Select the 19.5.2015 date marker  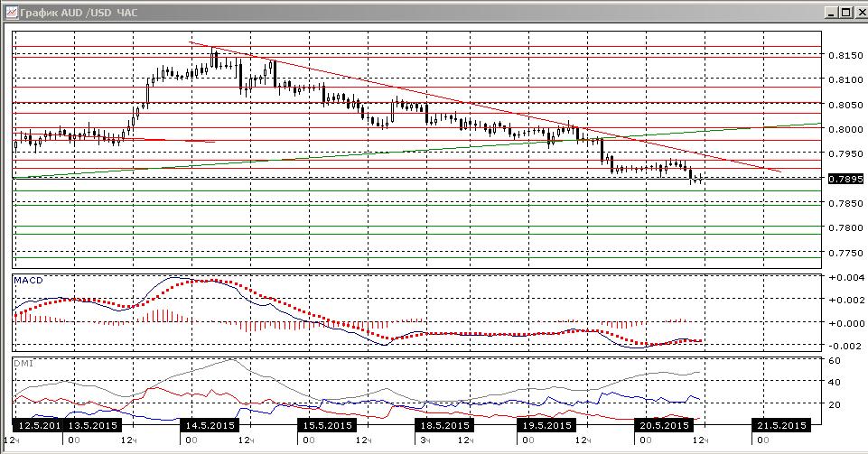point(547,425)
